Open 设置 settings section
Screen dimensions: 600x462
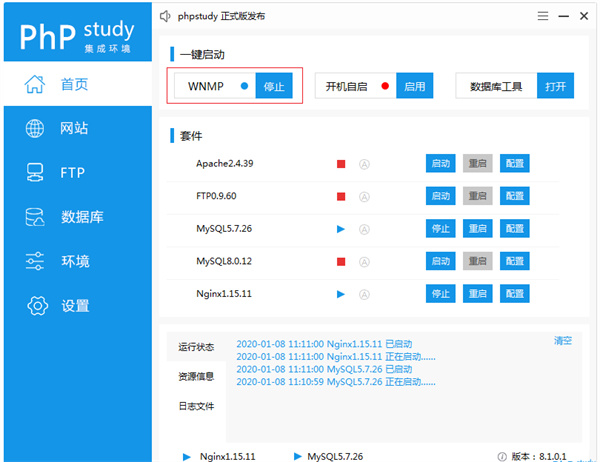75,306
